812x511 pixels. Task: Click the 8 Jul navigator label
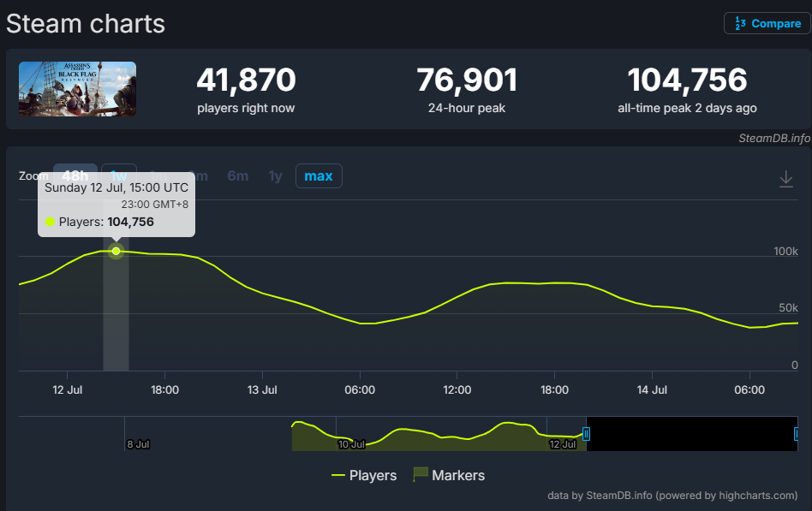tap(138, 444)
